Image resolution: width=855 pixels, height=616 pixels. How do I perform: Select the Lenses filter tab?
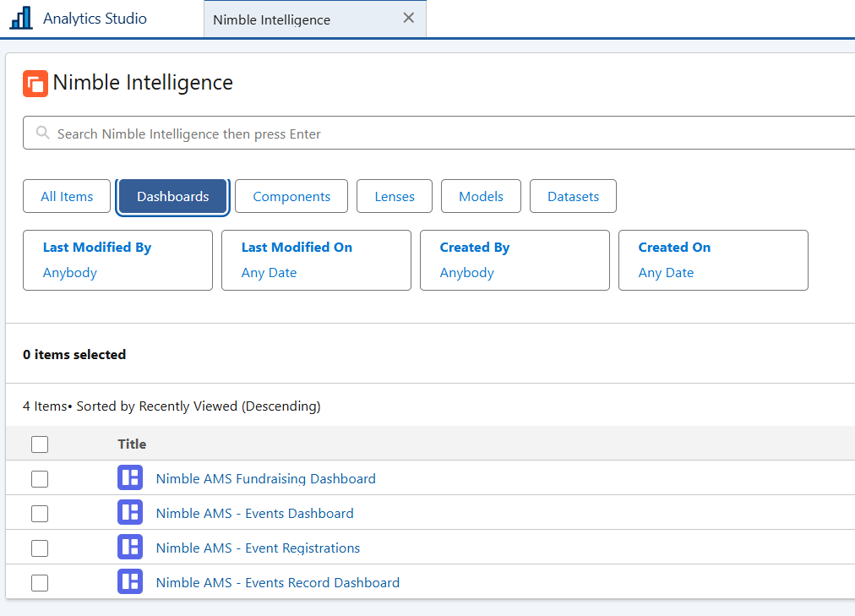pyautogui.click(x=395, y=196)
